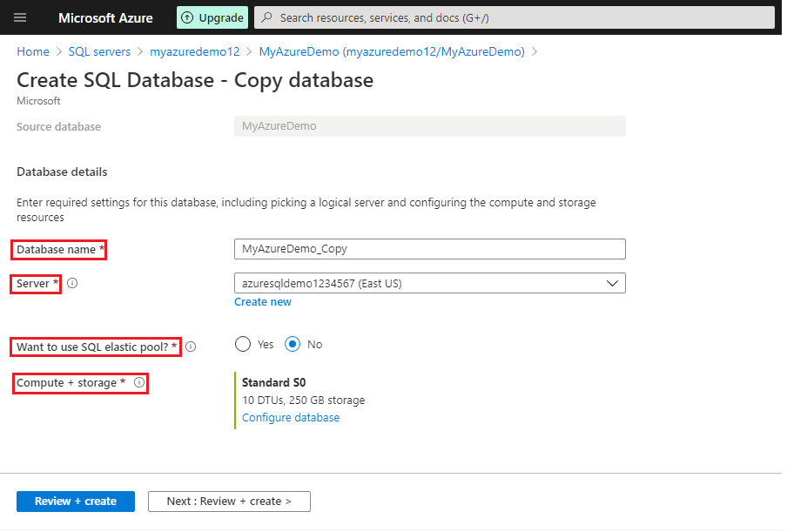Expand the Server dropdown
The width and height of the screenshot is (787, 532).
[430, 283]
